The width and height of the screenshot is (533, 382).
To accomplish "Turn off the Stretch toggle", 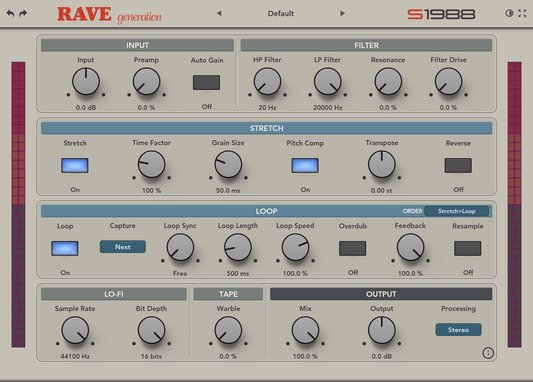I will pos(75,166).
